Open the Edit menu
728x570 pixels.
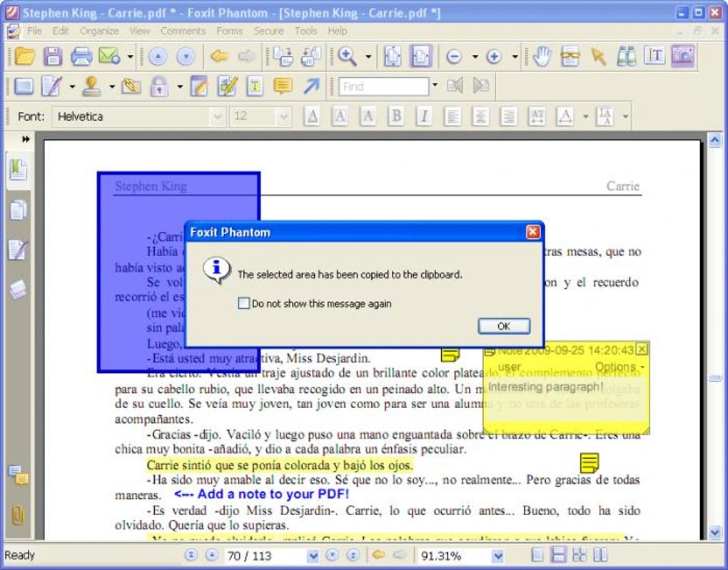click(61, 31)
